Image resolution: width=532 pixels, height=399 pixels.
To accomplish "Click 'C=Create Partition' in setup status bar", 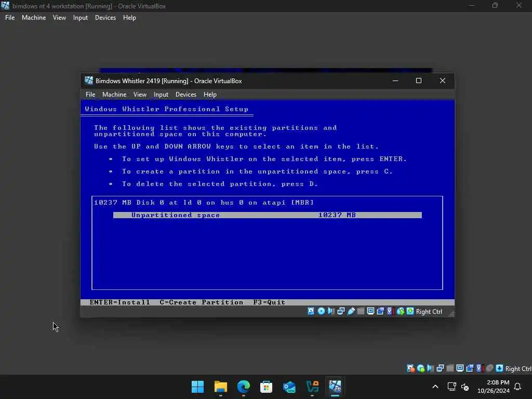I will click(201, 302).
